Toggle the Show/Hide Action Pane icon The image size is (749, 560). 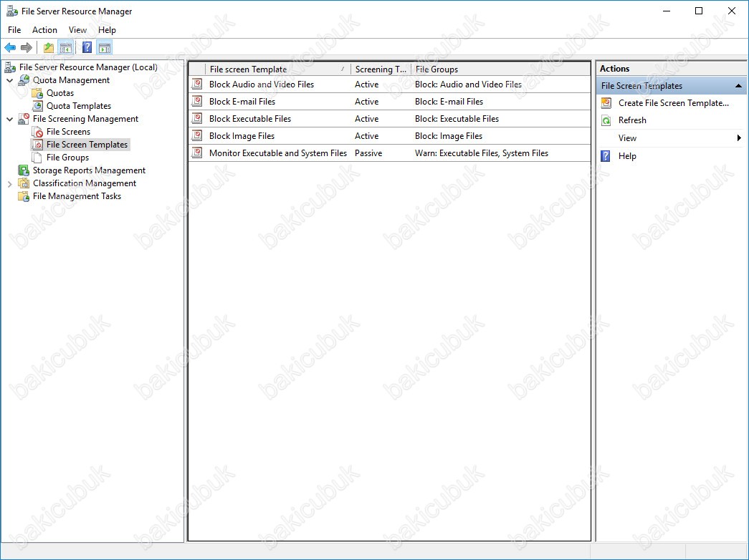click(104, 47)
